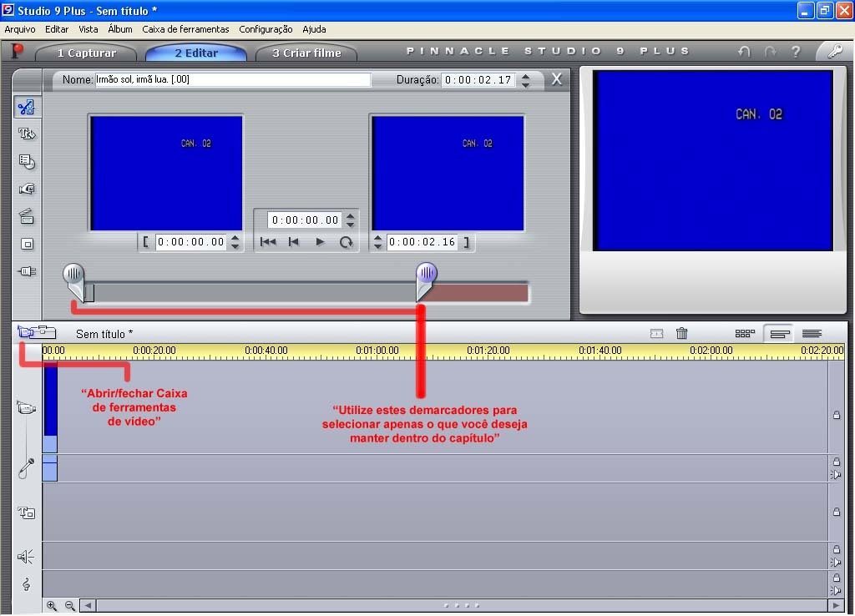Open help with question mark icon
This screenshot has height=616, width=855.
pos(796,51)
